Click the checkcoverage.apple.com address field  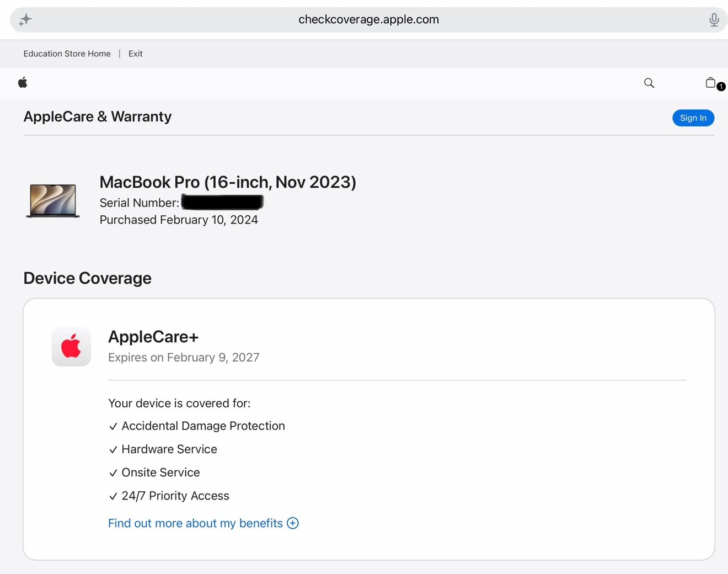pos(368,20)
